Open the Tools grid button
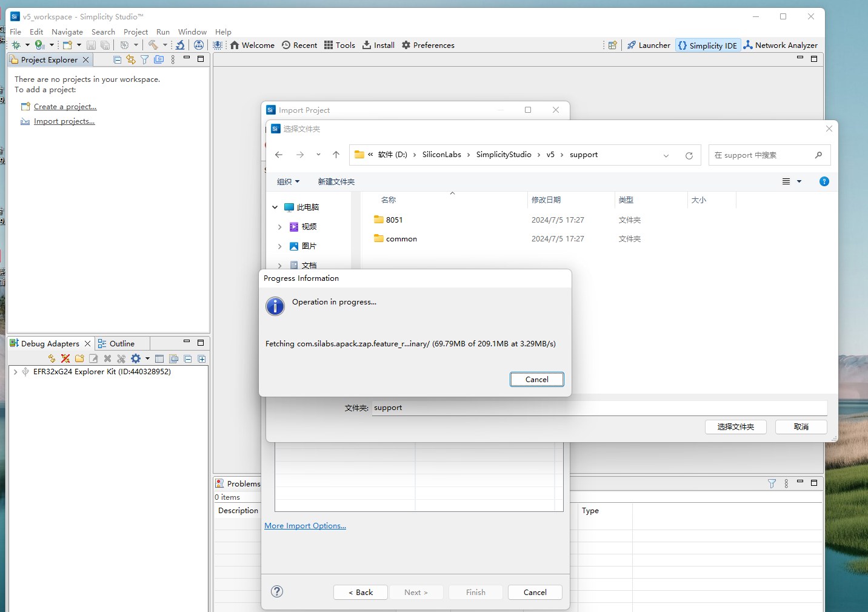 339,45
